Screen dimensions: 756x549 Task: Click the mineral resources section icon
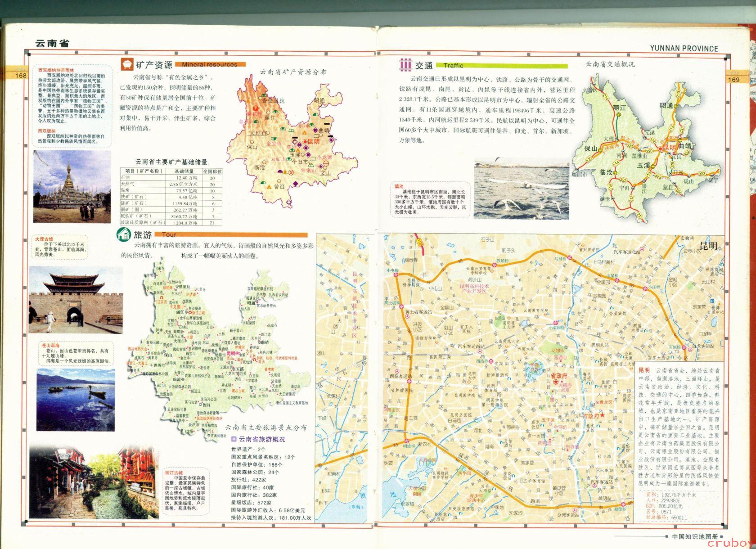click(127, 63)
